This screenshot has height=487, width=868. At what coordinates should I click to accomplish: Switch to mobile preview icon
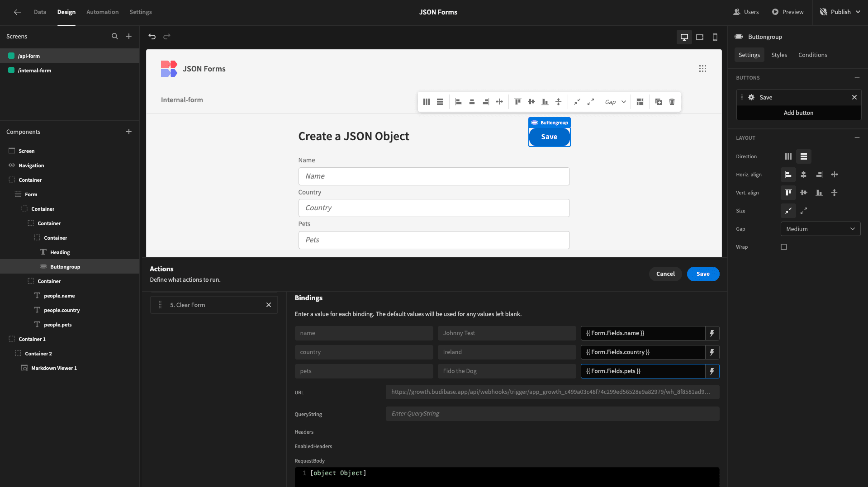(x=715, y=37)
